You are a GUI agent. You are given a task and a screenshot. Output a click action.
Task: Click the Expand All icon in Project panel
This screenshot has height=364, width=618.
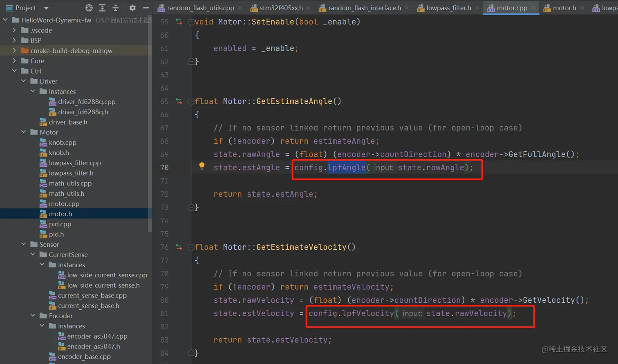(x=102, y=8)
